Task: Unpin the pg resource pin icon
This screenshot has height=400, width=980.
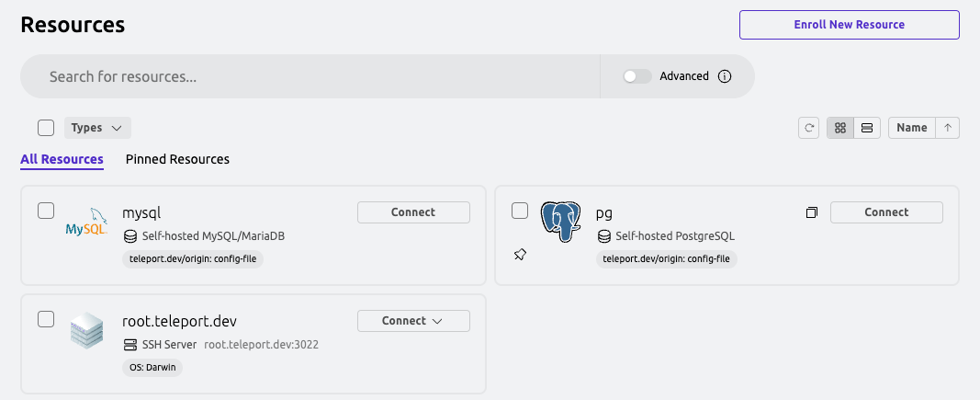Action: click(520, 255)
